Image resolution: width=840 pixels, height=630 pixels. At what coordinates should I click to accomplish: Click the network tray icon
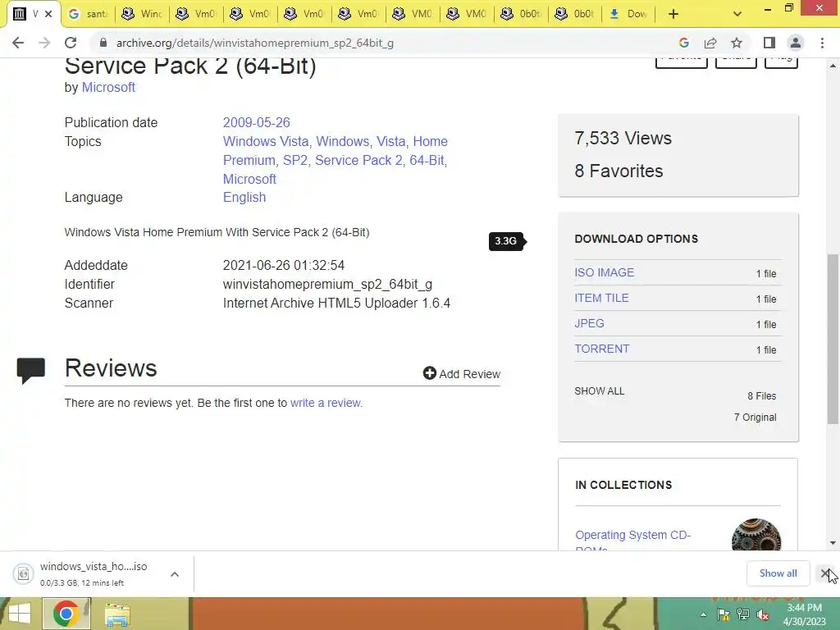pyautogui.click(x=743, y=615)
